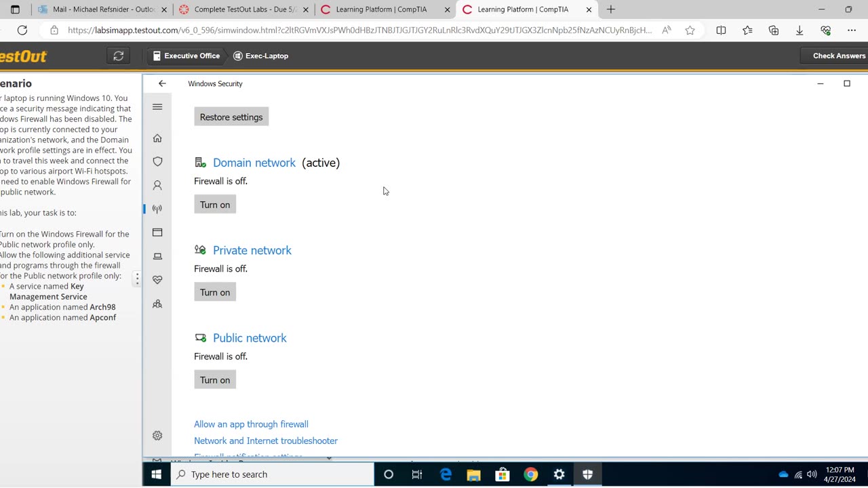Click the read aloud icon in address bar
Viewport: 868px width, 488px height.
pos(667,30)
